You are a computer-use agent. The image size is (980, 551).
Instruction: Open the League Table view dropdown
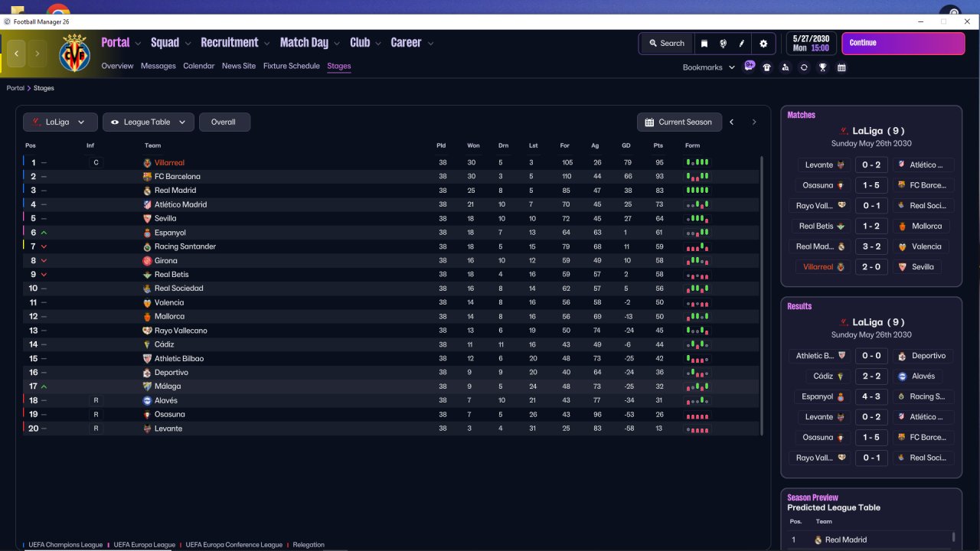[x=148, y=122]
